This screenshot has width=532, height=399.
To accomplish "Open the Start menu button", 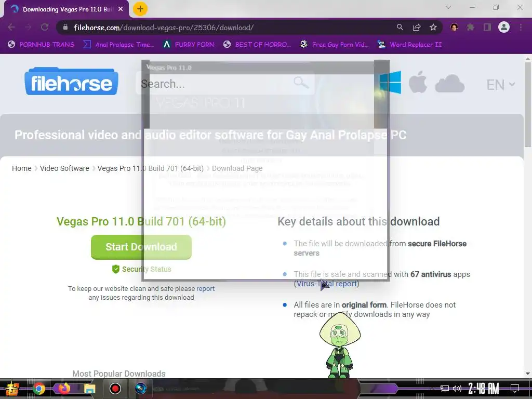I will point(11,389).
